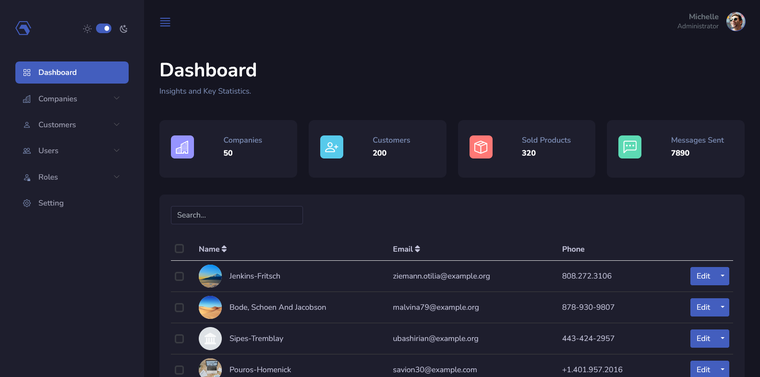Expand the Companies sidebar menu
Screen dimensions: 760x377
tap(72, 99)
